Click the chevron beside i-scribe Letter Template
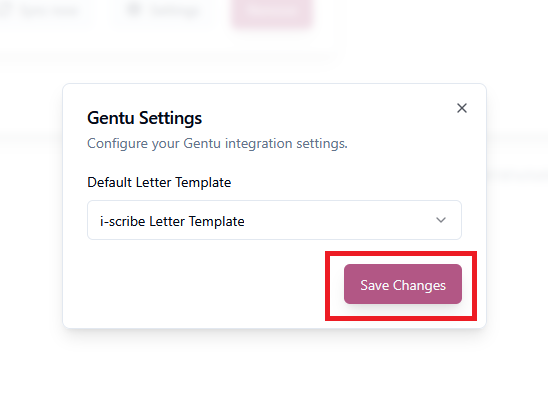This screenshot has height=396, width=548. click(x=441, y=220)
